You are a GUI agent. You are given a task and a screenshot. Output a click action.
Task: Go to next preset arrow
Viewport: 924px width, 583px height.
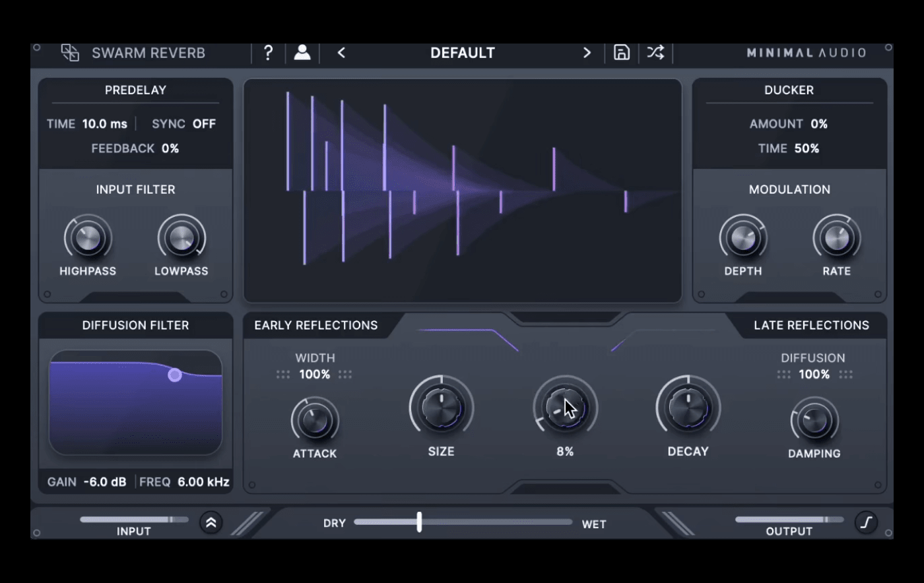[587, 53]
